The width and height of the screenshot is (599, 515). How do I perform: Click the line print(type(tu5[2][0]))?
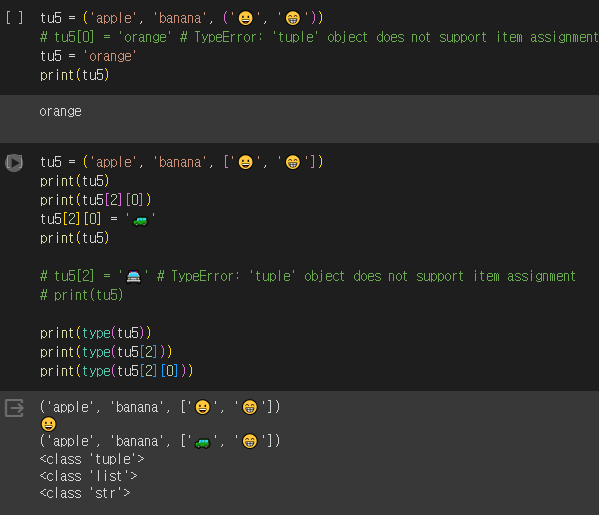pyautogui.click(x=117, y=371)
